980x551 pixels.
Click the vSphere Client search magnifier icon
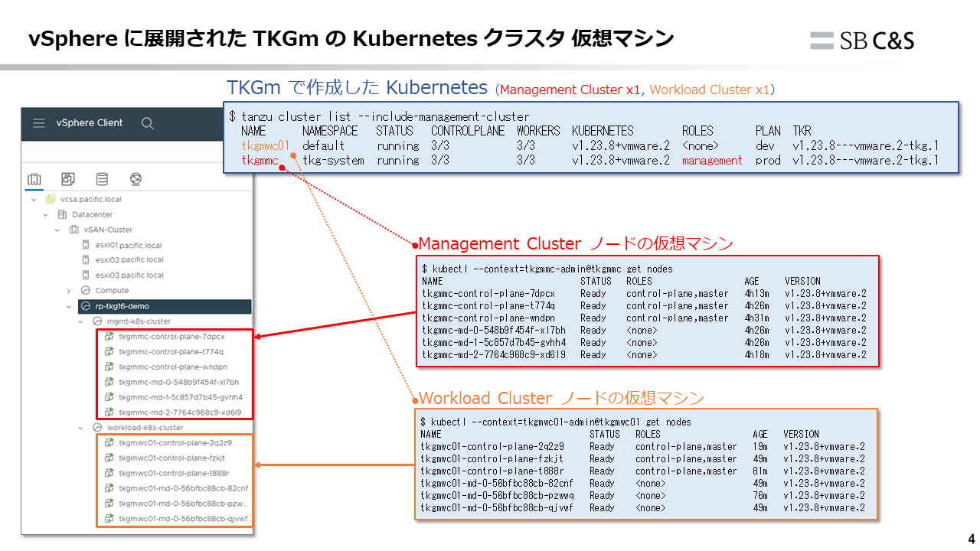pyautogui.click(x=148, y=123)
